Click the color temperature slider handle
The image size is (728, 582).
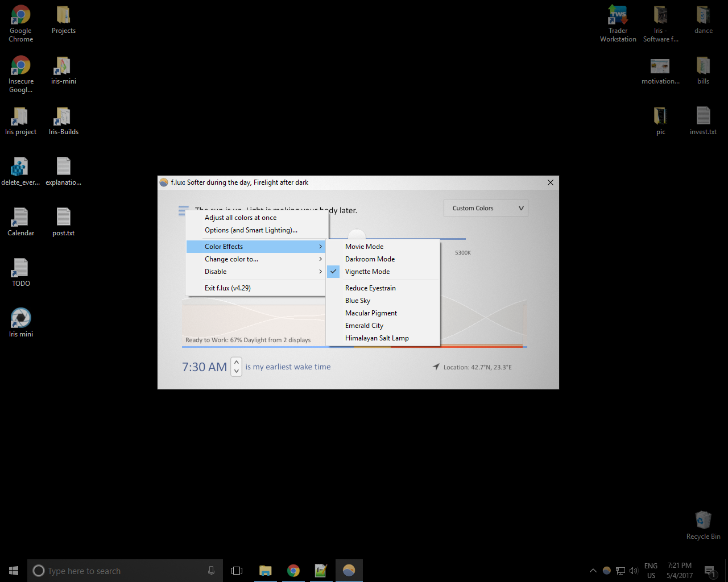tap(357, 235)
